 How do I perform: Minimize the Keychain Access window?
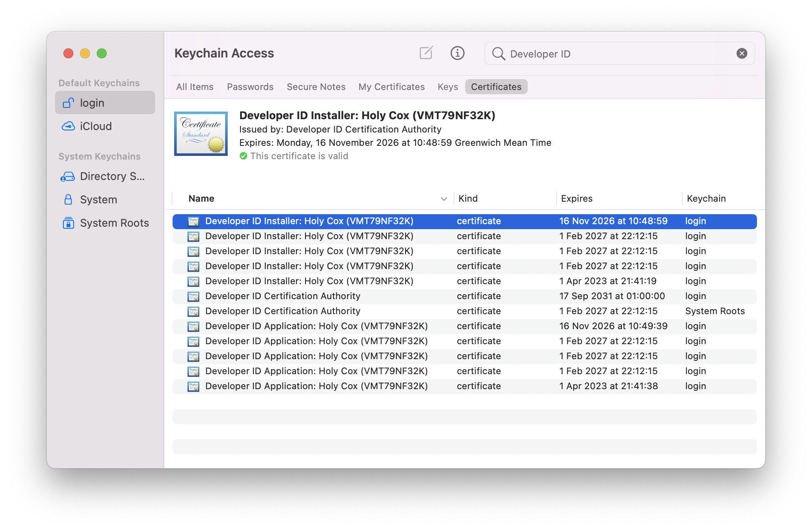(x=85, y=53)
